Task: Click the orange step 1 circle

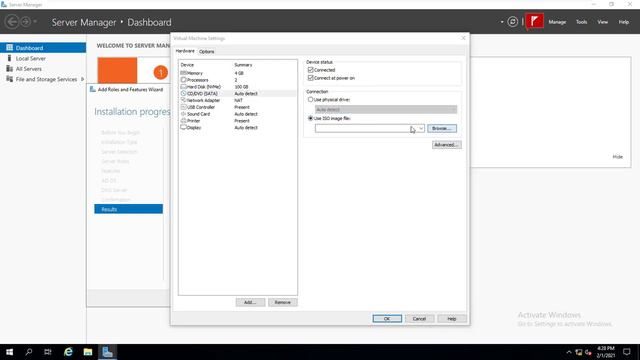Action: point(161,73)
